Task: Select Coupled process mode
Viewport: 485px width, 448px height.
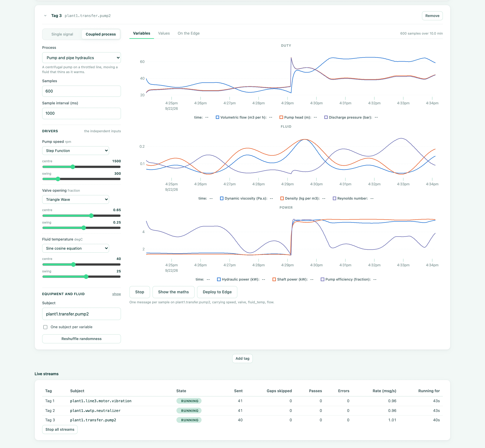Action: pyautogui.click(x=101, y=34)
